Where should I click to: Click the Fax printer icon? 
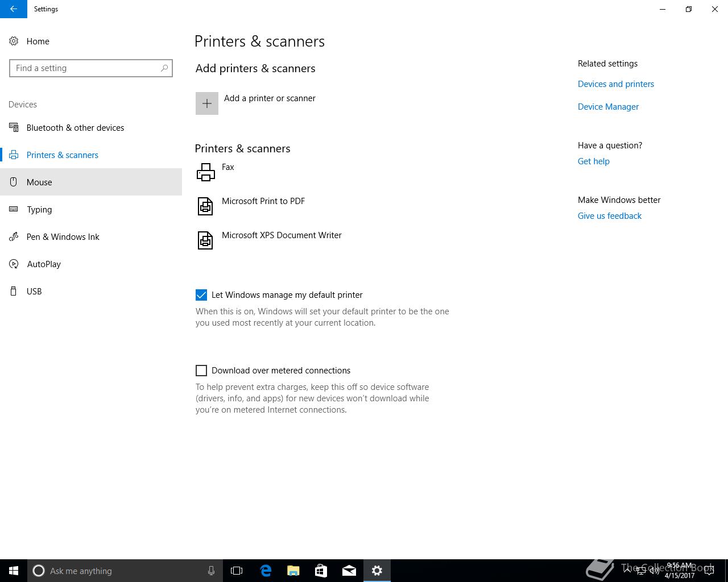click(205, 172)
